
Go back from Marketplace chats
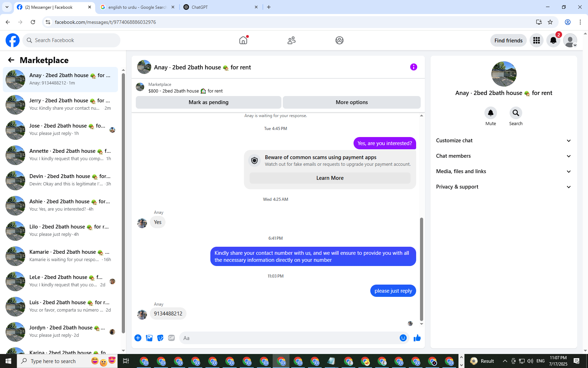click(x=11, y=60)
